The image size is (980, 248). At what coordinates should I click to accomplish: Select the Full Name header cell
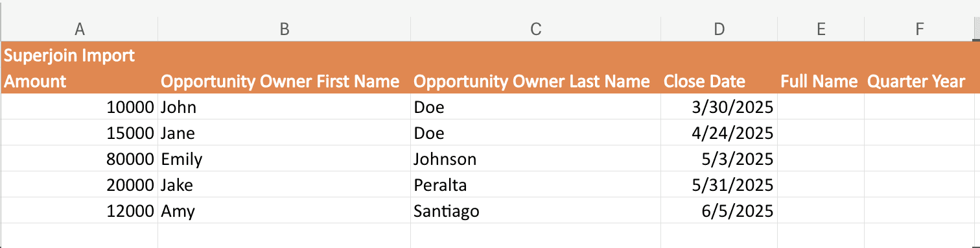click(x=821, y=81)
